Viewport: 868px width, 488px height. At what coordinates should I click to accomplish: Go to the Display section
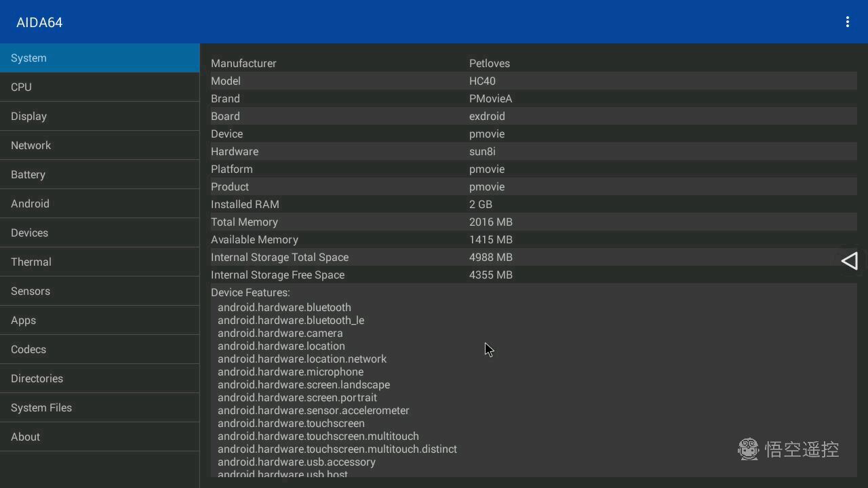(x=100, y=117)
